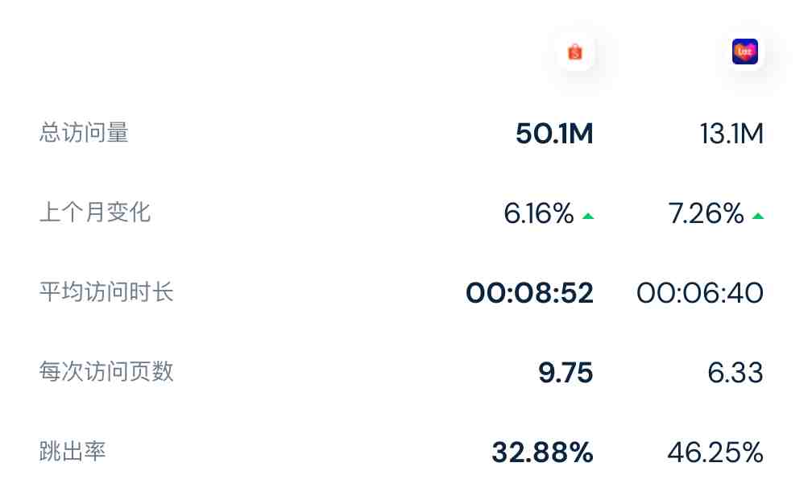The image size is (812, 504).
Task: Click the 7.26% monthly change value
Action: pyautogui.click(x=706, y=213)
